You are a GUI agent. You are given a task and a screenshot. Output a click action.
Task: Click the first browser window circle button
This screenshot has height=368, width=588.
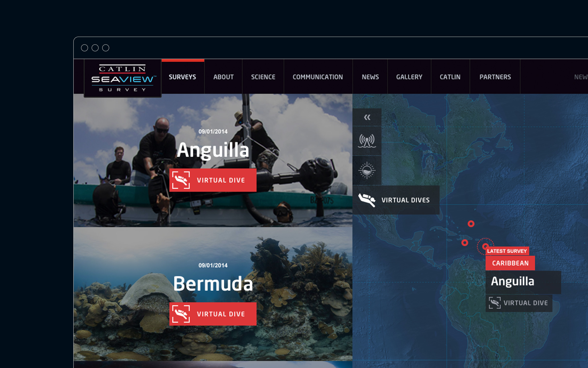85,48
